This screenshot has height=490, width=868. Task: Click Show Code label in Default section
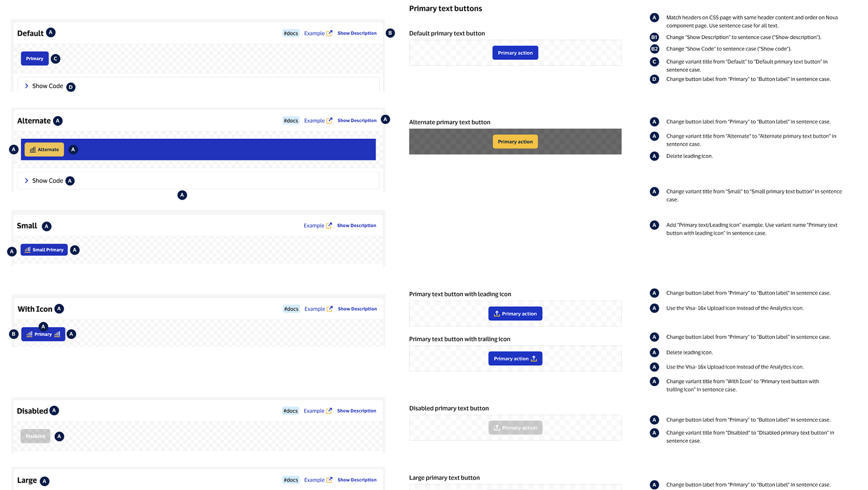(47, 86)
